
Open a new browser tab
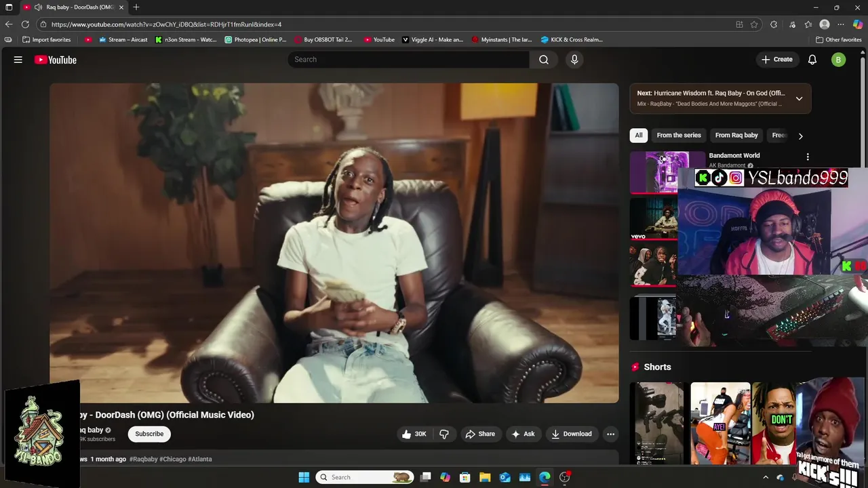tap(136, 7)
